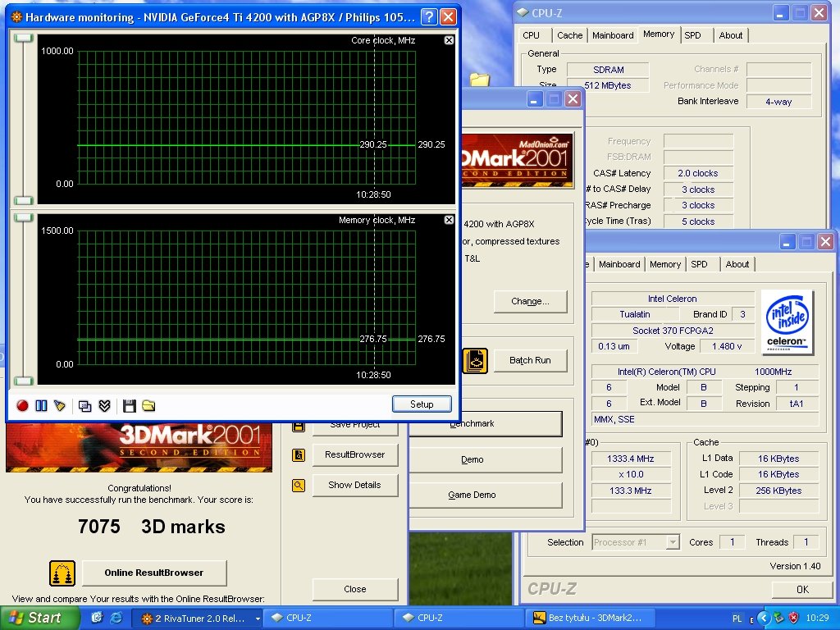
Task: Open SPD tab in top CPU-Z window
Action: (692, 35)
